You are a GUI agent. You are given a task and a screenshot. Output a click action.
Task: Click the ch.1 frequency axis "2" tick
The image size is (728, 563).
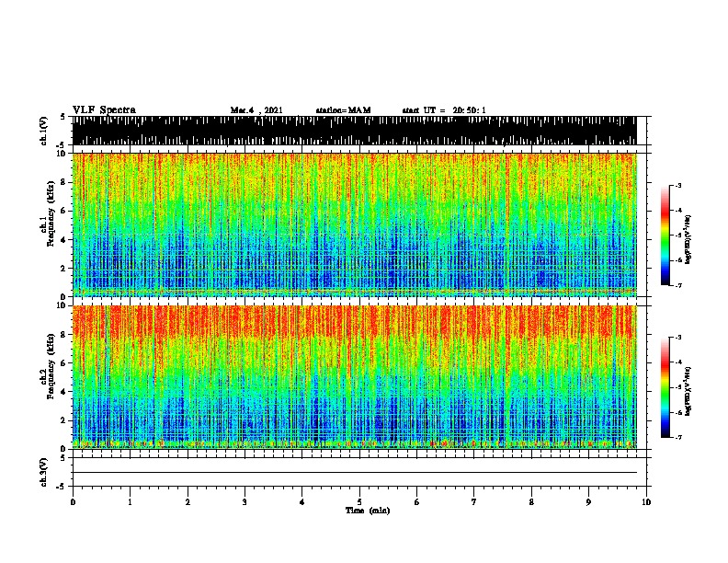tap(64, 268)
